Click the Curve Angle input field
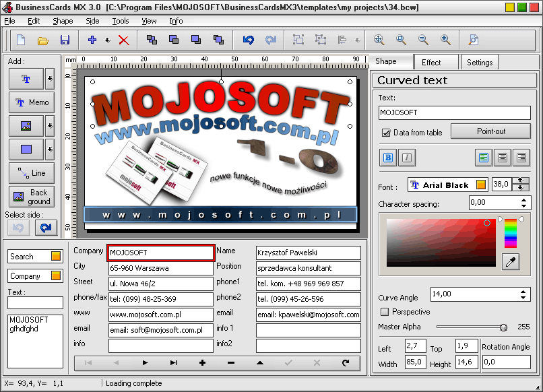The image size is (543, 392). [480, 294]
